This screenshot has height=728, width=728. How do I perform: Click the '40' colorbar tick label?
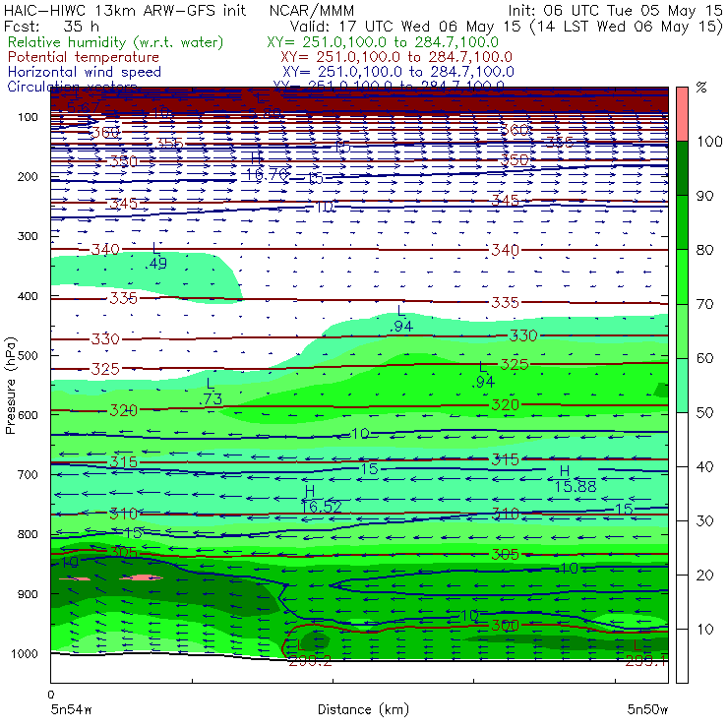coord(704,466)
